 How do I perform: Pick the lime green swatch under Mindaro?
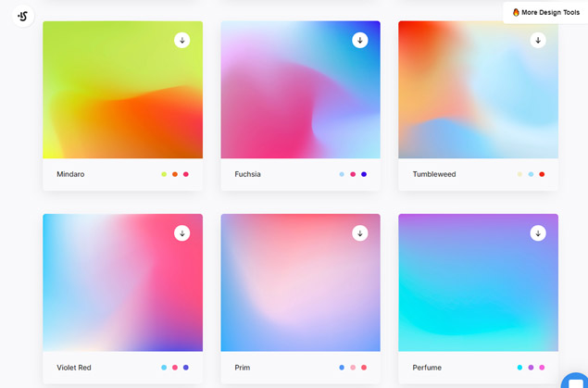point(164,174)
